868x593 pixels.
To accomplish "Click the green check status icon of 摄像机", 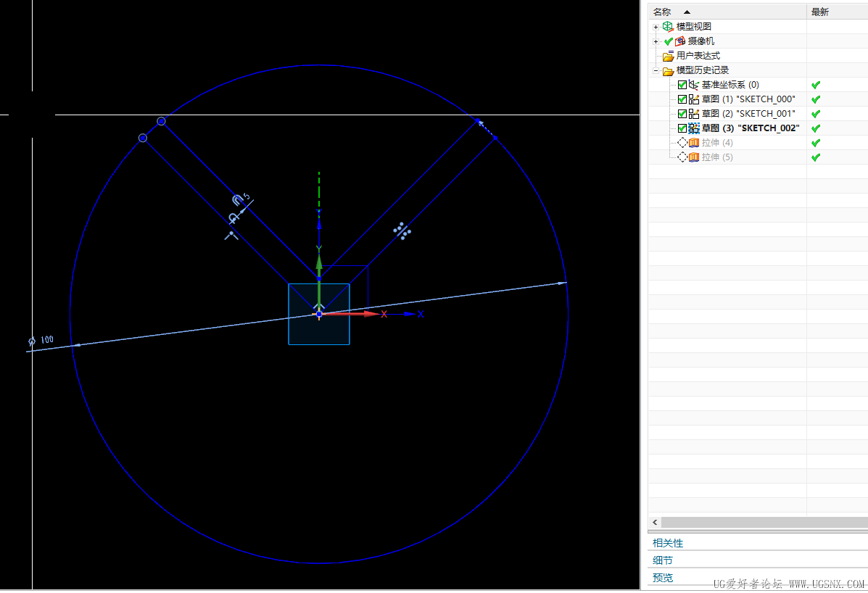I will pyautogui.click(x=668, y=41).
